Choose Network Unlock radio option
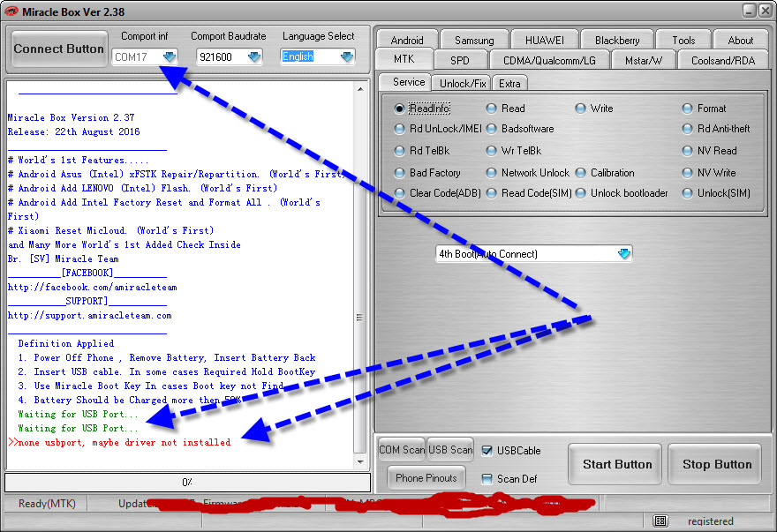The width and height of the screenshot is (777, 532). 528,173
